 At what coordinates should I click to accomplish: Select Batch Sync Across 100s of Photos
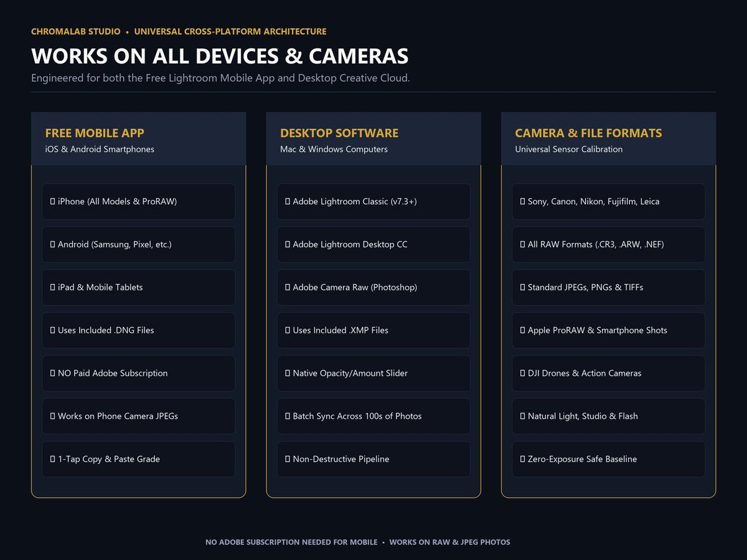pos(374,416)
